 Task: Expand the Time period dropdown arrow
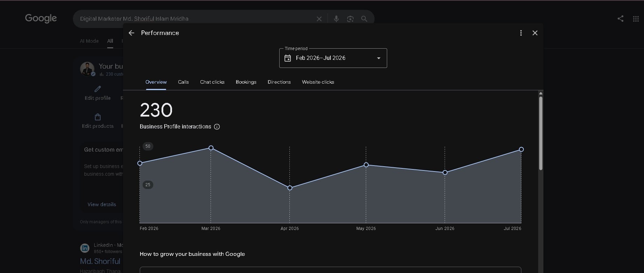tap(378, 58)
